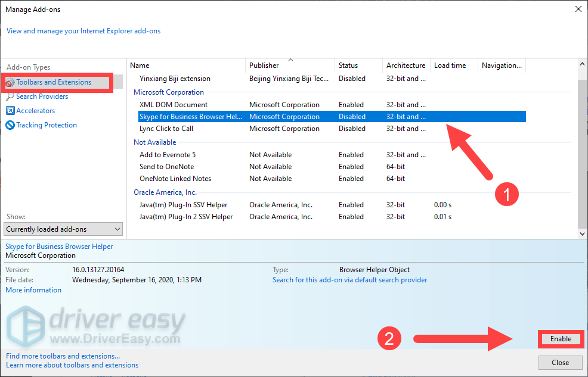Click Search for this add-on link
Image resolution: width=588 pixels, height=377 pixels.
click(349, 280)
